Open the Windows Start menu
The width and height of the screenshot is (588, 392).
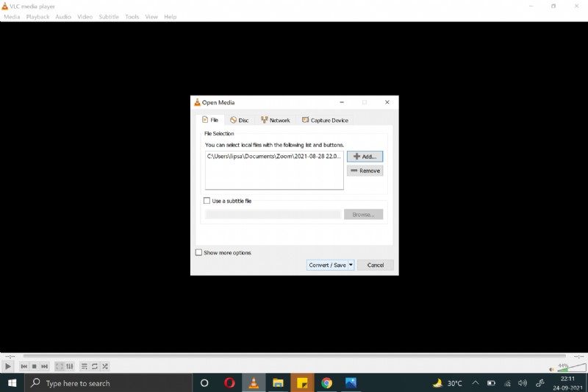pyautogui.click(x=12, y=383)
